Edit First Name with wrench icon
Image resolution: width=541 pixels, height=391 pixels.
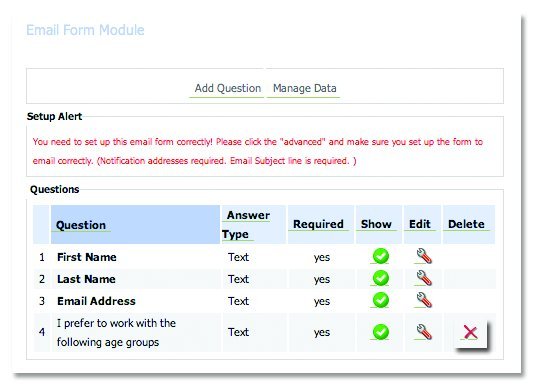click(424, 256)
